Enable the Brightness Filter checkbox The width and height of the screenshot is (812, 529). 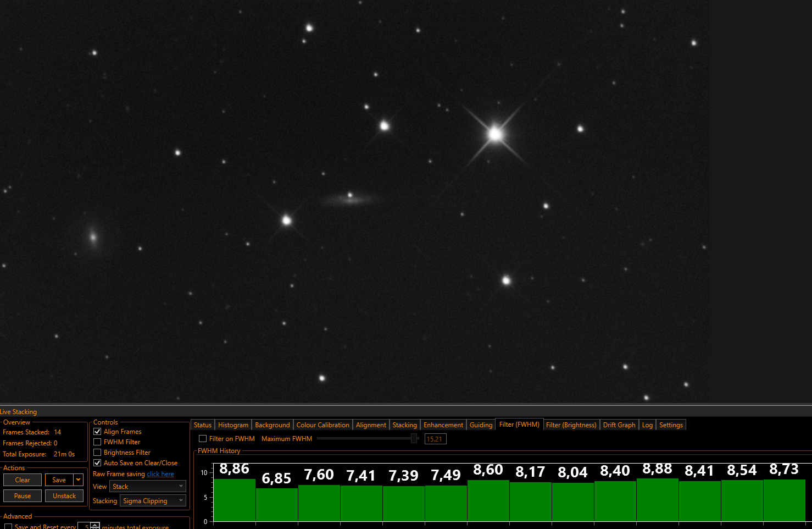click(x=97, y=453)
